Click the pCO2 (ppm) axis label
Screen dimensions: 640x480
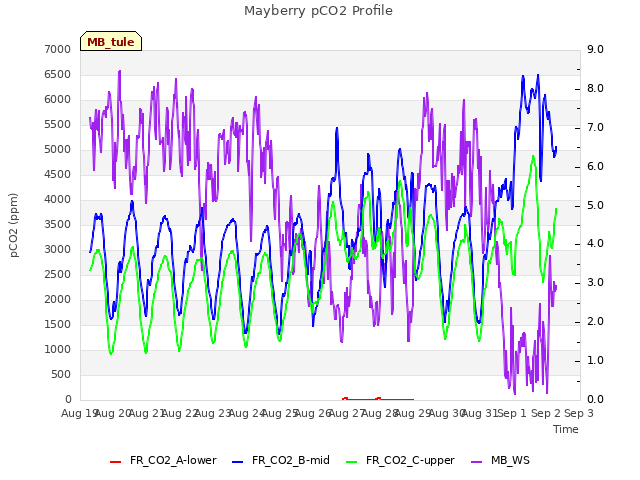pos(14,225)
